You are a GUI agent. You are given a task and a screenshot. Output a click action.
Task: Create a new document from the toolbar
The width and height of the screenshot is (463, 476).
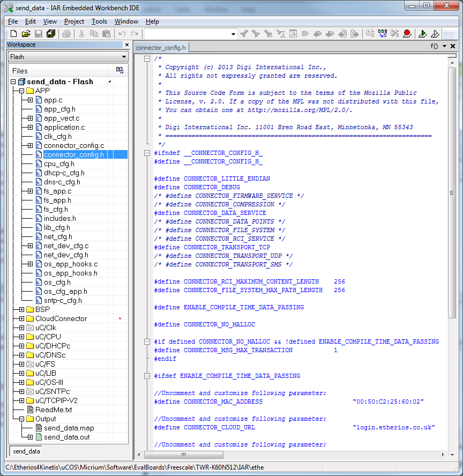(x=14, y=34)
